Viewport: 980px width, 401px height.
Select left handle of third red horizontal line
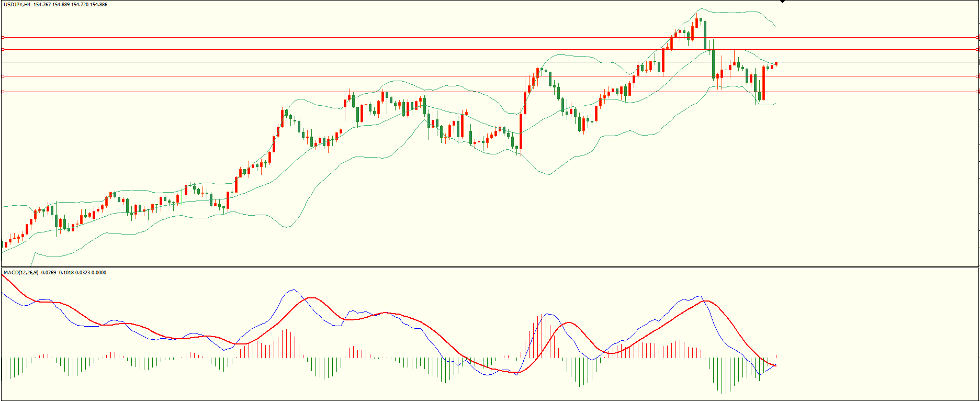[x=3, y=76]
